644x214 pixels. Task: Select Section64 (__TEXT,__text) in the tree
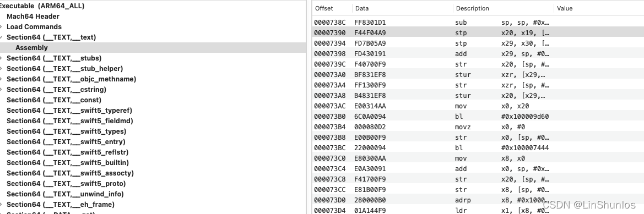pos(51,37)
